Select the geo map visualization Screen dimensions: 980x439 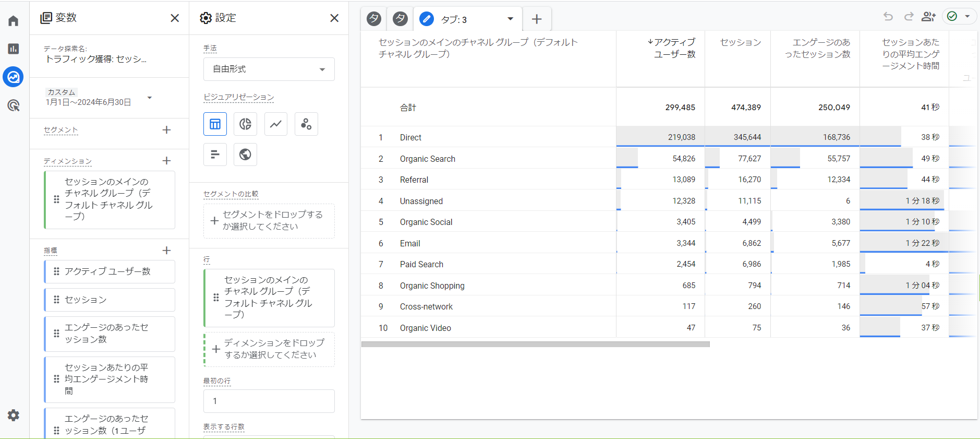[245, 155]
